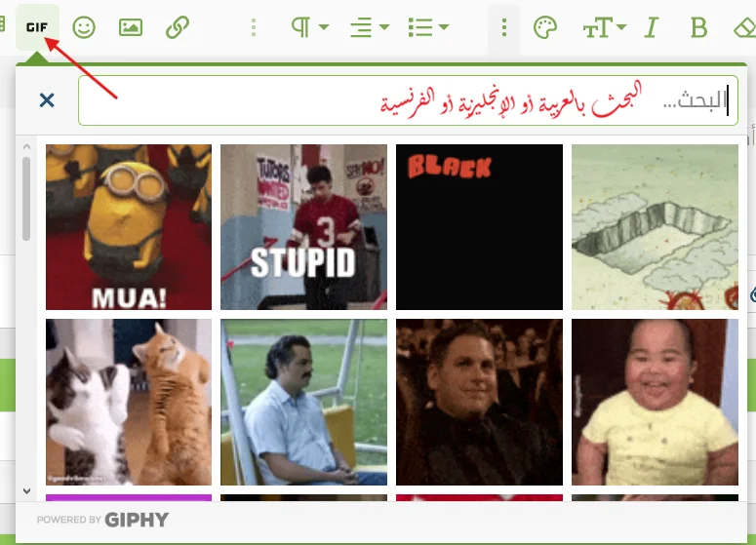Click the second vertical dots more menu
Image resolution: width=756 pixels, height=545 pixels.
[x=503, y=27]
